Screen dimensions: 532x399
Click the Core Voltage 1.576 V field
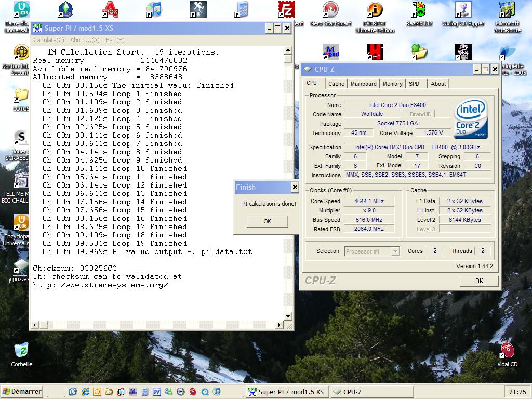click(x=433, y=132)
